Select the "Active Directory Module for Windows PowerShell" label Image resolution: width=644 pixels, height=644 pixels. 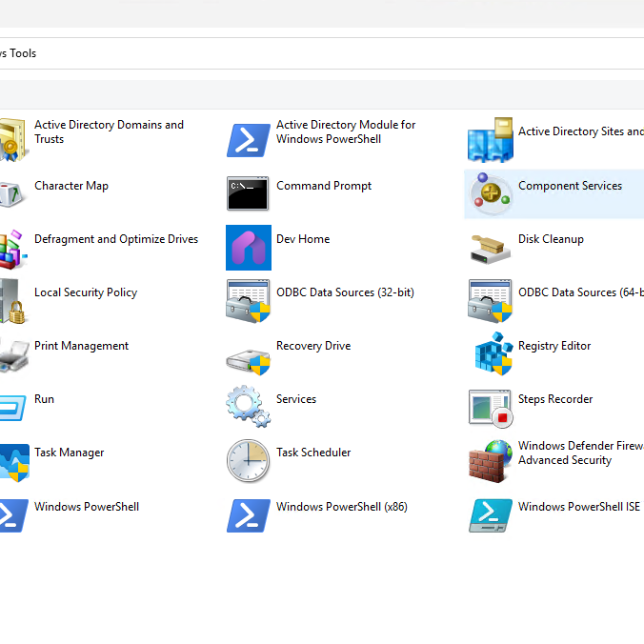click(x=346, y=131)
